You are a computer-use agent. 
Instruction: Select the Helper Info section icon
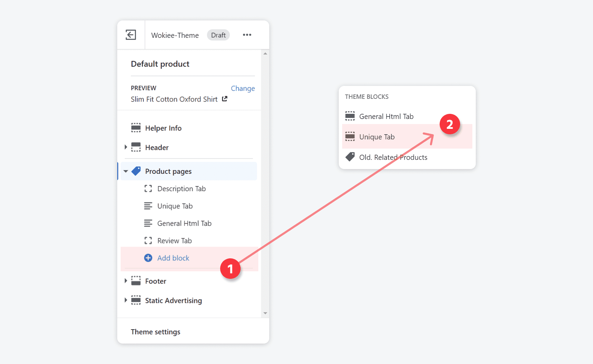tap(136, 127)
